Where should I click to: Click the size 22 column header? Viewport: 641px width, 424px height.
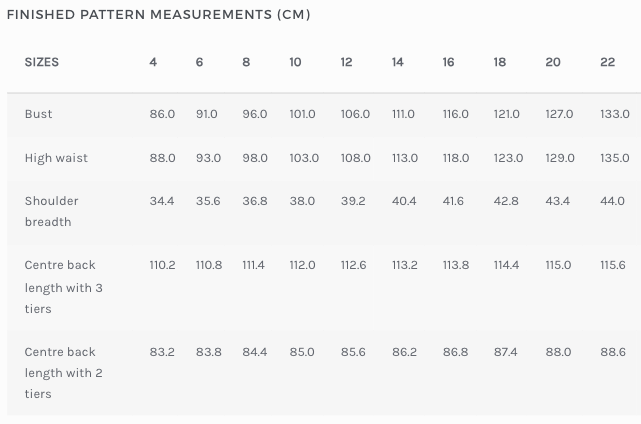[x=607, y=62]
